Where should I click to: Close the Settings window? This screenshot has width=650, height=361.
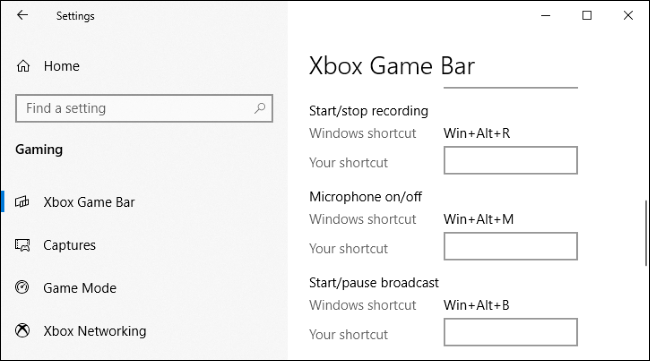[628, 15]
